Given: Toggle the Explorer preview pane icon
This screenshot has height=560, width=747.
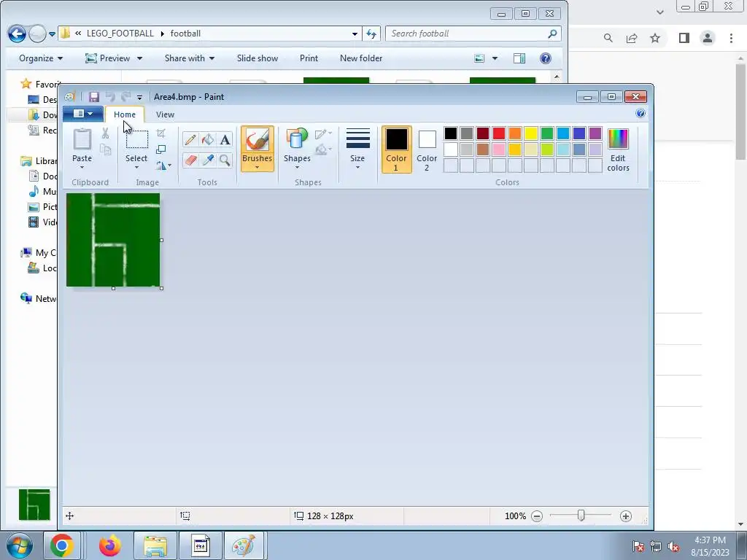Looking at the screenshot, I should coord(519,58).
